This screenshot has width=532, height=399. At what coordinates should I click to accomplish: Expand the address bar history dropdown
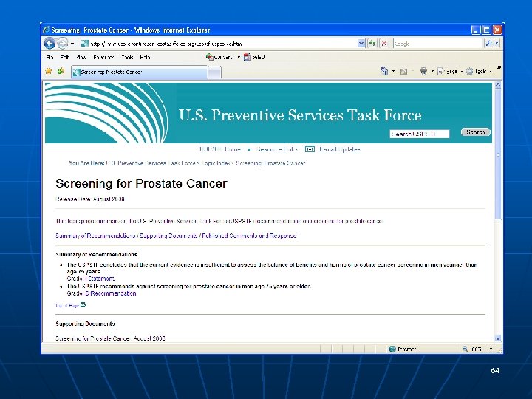pos(361,44)
